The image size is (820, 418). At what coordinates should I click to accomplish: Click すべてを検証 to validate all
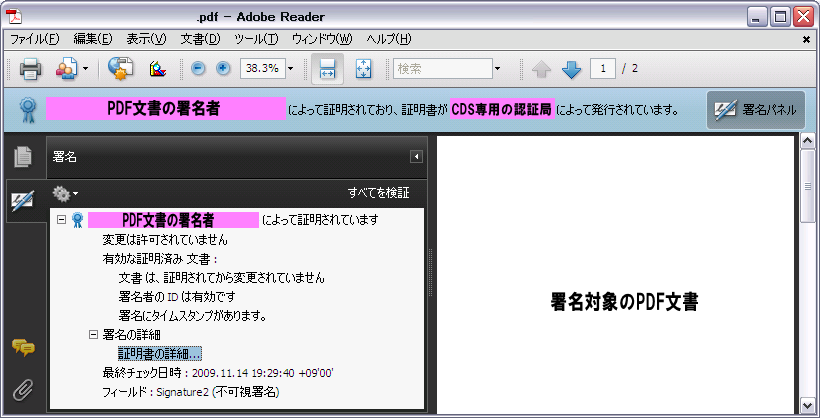coord(379,193)
